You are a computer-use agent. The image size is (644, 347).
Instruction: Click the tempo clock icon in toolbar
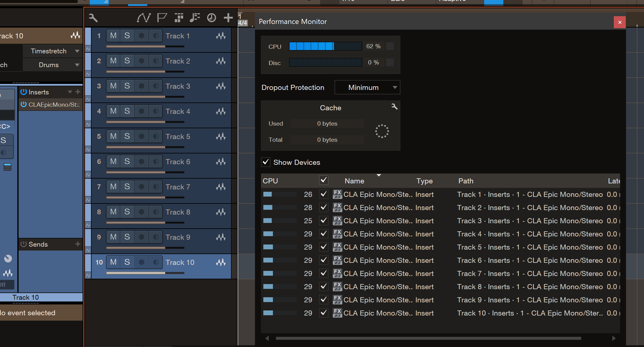coord(212,18)
